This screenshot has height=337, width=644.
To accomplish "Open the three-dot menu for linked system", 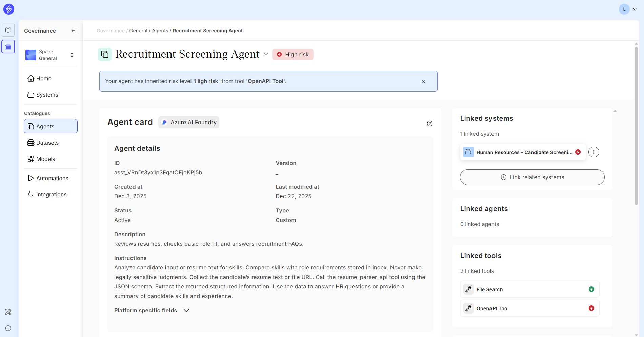I will pos(593,152).
